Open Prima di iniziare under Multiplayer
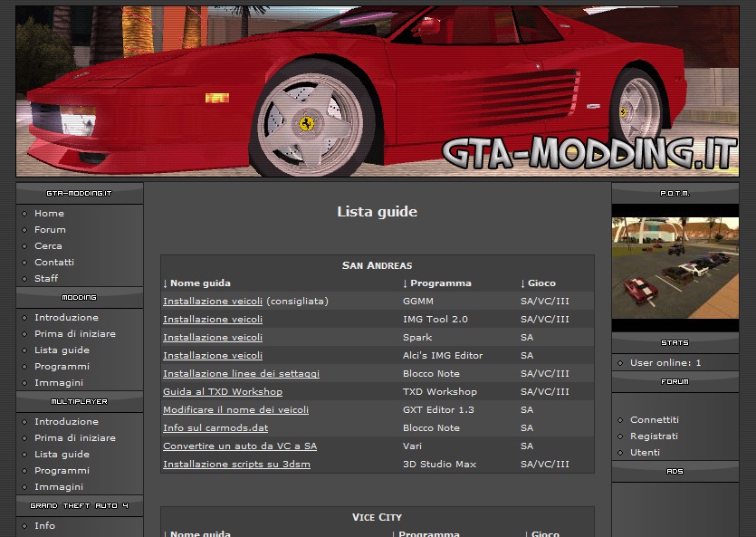Screen dimensions: 756x537 (75, 437)
